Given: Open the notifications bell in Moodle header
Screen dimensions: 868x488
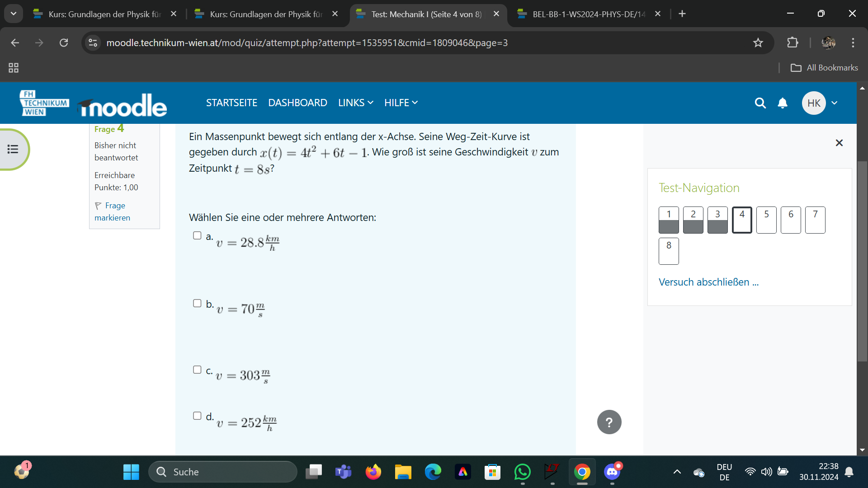Looking at the screenshot, I should coord(783,103).
